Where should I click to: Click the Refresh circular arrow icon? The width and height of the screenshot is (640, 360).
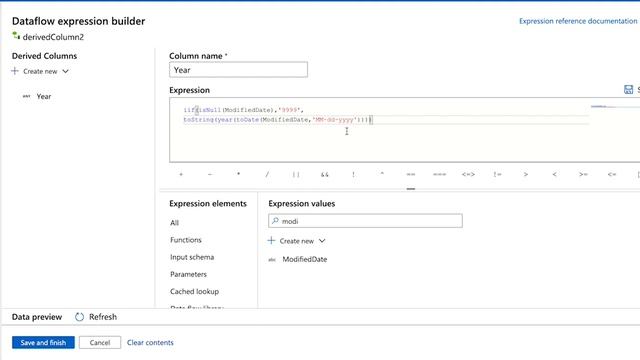click(79, 317)
